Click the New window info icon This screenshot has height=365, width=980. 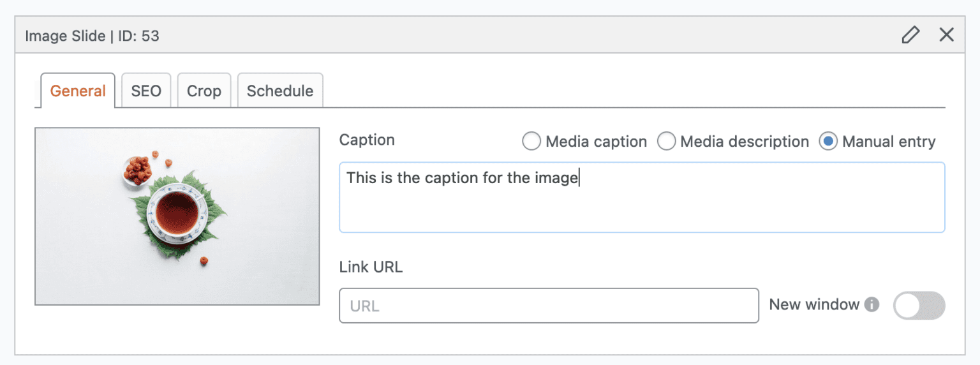(872, 305)
